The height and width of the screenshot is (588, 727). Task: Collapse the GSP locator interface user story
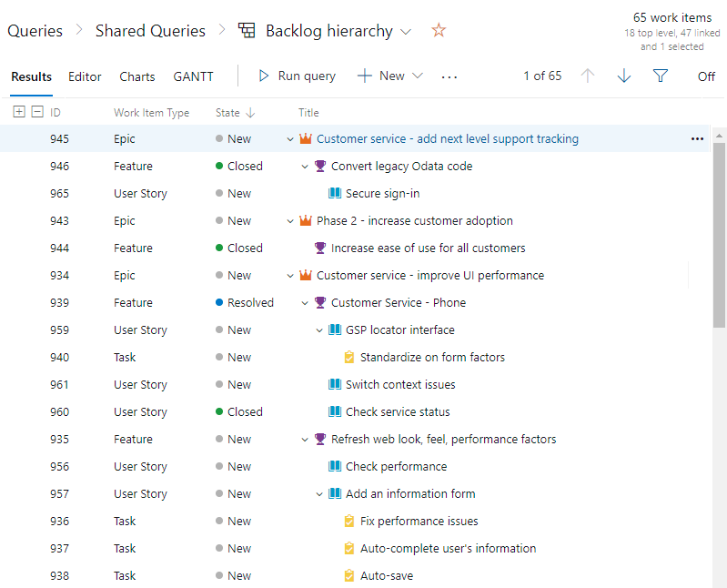[x=319, y=330]
